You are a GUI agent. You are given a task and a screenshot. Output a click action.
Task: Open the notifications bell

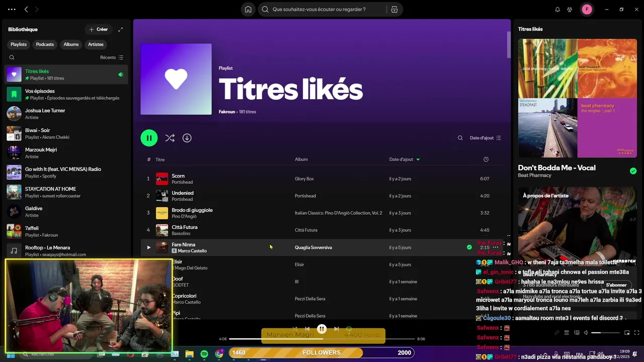click(557, 9)
